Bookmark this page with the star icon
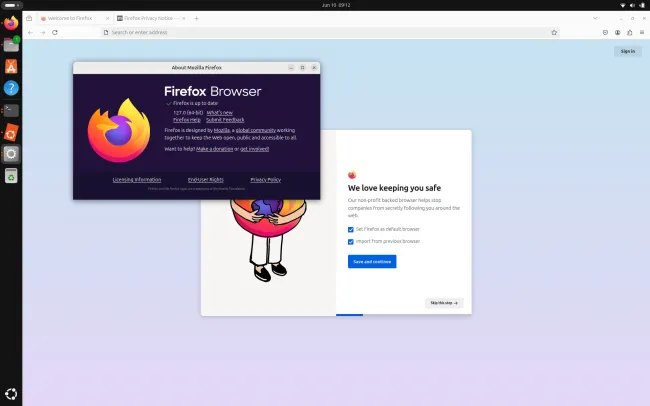Viewport: 650px width, 406px height. (554, 32)
